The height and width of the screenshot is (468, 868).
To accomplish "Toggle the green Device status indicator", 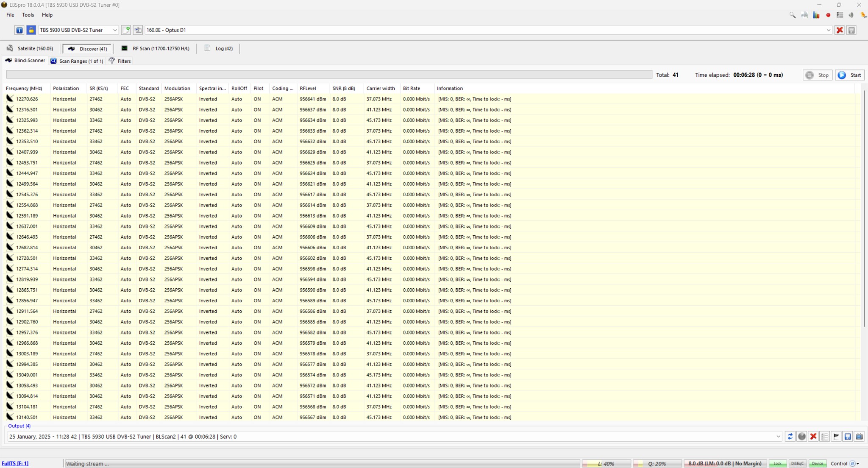I will (x=817, y=463).
